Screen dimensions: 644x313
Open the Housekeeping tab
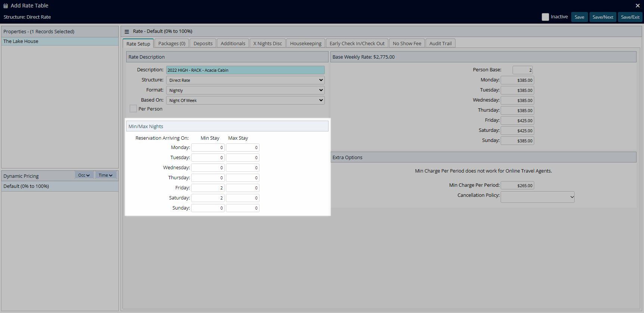tap(306, 43)
